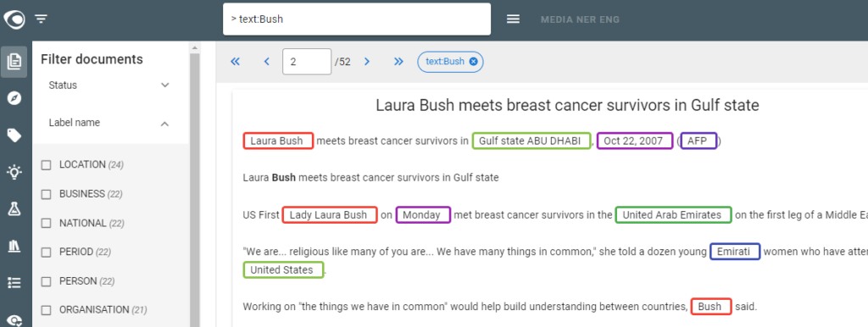Screen dimensions: 868x327
Task: Focus the page number input field
Action: point(307,61)
